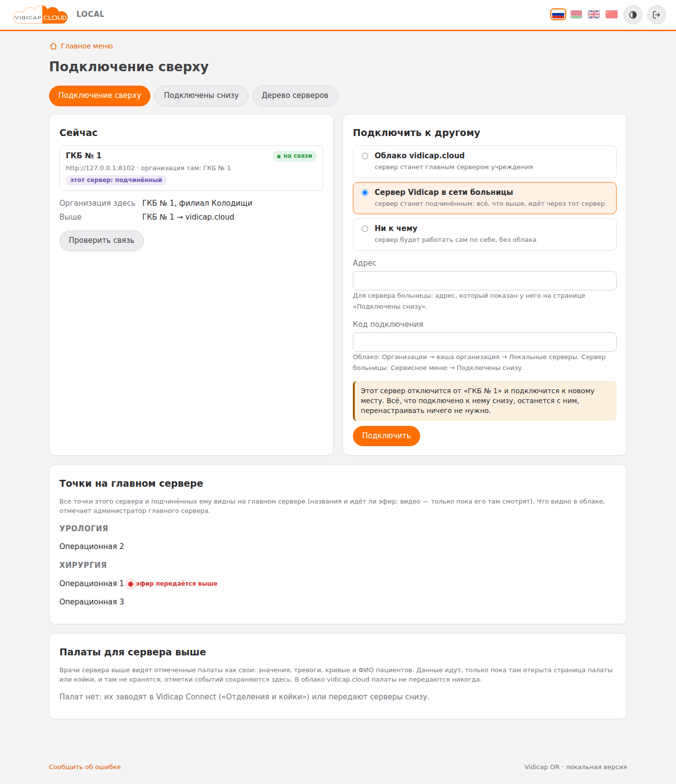
Task: Focus the Код подключения input field
Action: 484,342
